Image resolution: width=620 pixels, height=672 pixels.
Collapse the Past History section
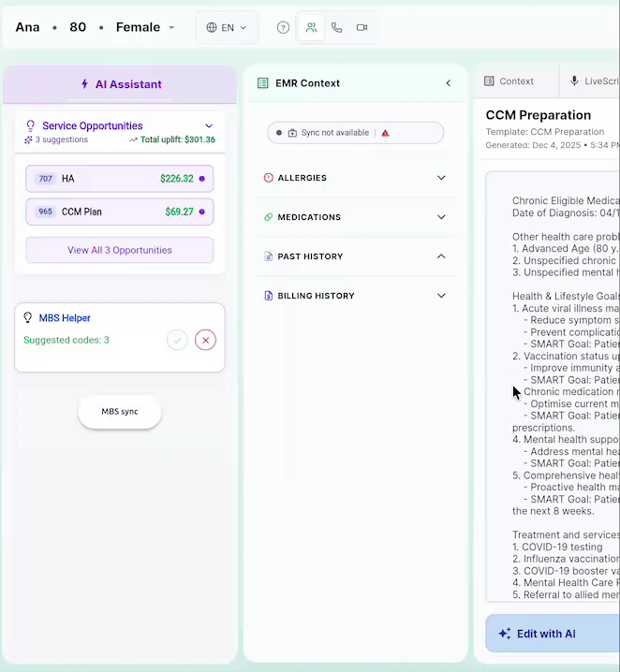pos(441,256)
